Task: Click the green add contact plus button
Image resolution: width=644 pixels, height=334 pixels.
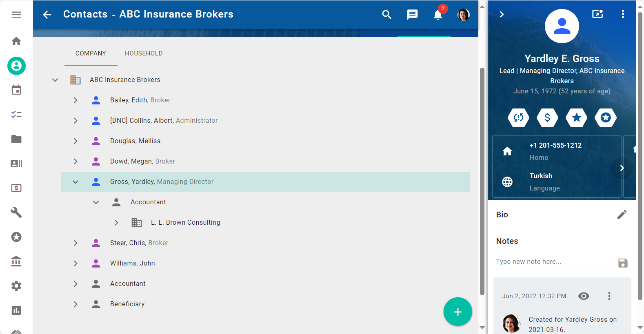Action: (457, 312)
